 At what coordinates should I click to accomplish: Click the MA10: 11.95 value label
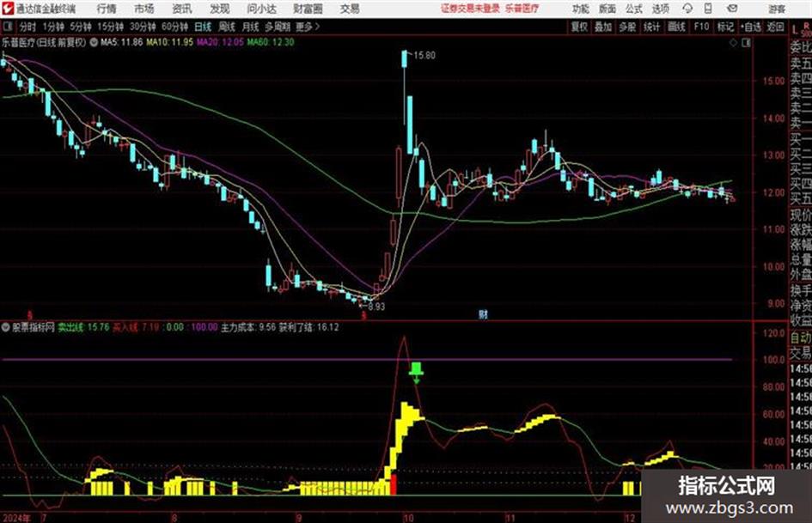point(170,42)
